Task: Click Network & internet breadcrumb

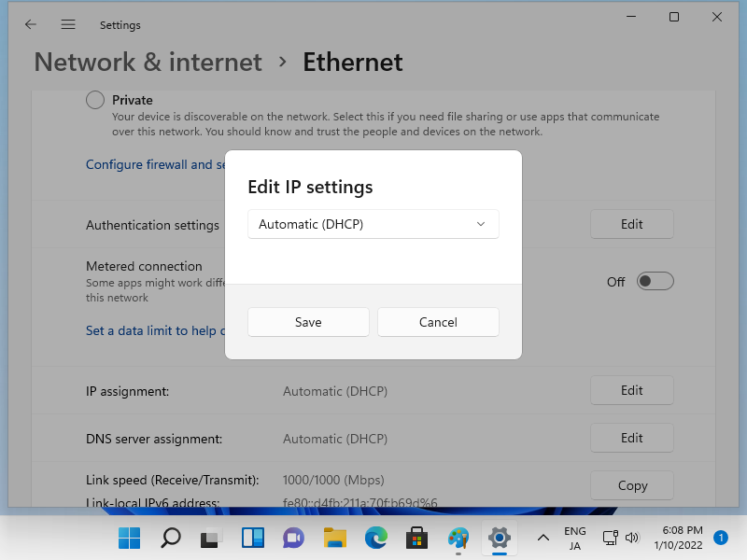Action: pos(148,63)
